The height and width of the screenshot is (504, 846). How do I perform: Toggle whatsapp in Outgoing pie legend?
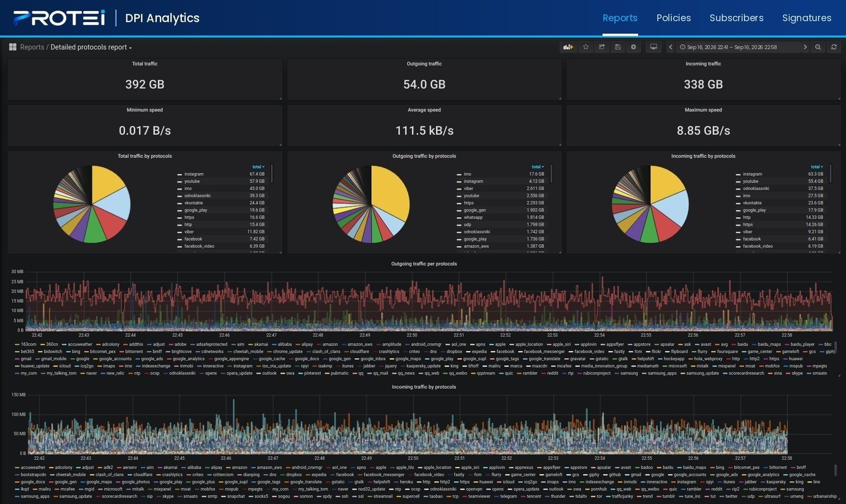[x=473, y=217]
